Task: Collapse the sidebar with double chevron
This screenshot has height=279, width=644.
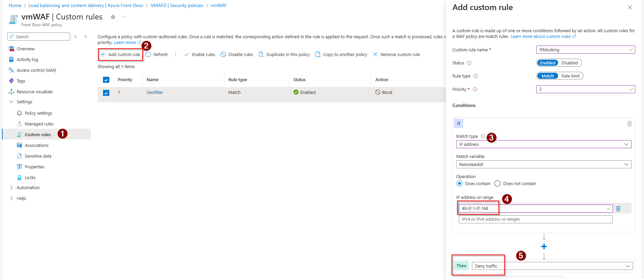Action: (x=86, y=37)
